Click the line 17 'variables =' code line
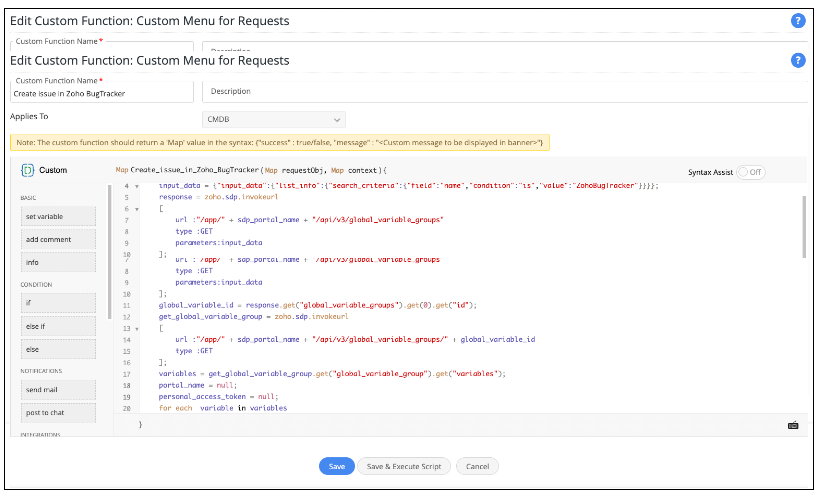This screenshot has height=498, width=822. 332,374
